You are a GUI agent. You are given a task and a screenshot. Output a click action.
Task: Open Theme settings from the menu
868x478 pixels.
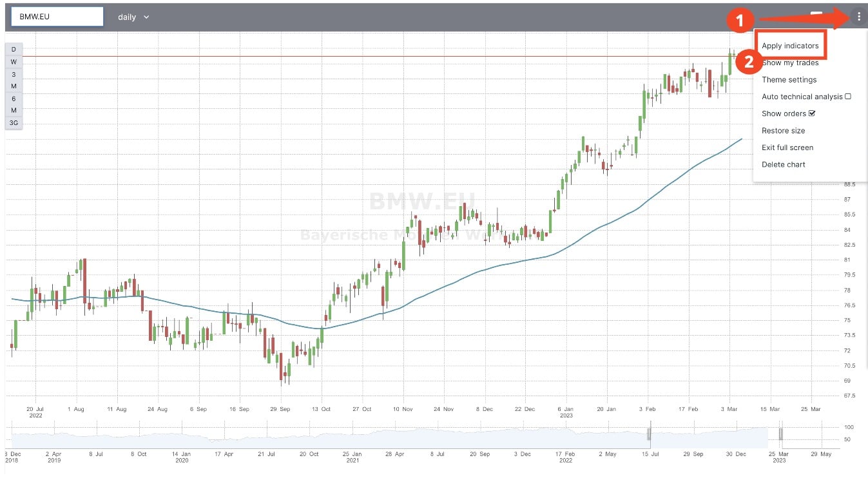pyautogui.click(x=789, y=80)
